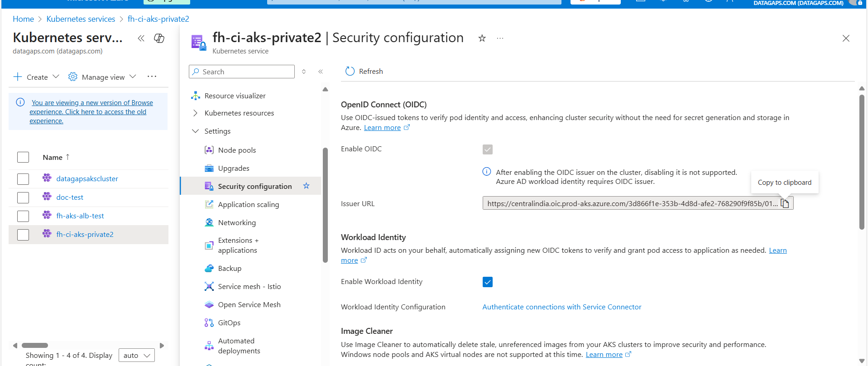Collapse the Kubernetes services list pane
The image size is (868, 366).
click(141, 38)
